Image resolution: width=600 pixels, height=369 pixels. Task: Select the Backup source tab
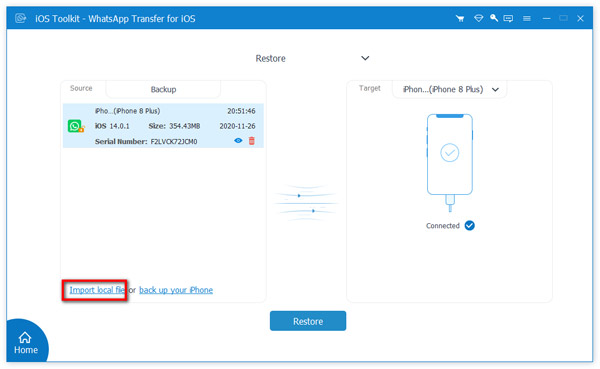coord(163,90)
